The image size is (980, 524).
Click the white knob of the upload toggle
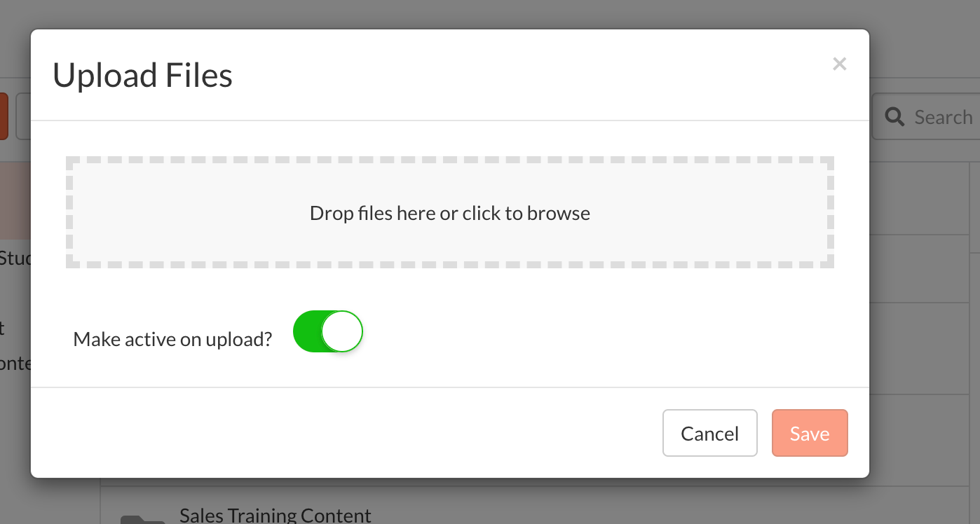pyautogui.click(x=342, y=331)
